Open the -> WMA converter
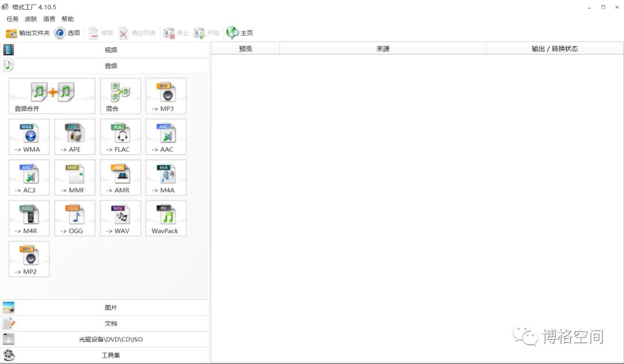Image resolution: width=624 pixels, height=364 pixels. point(29,136)
